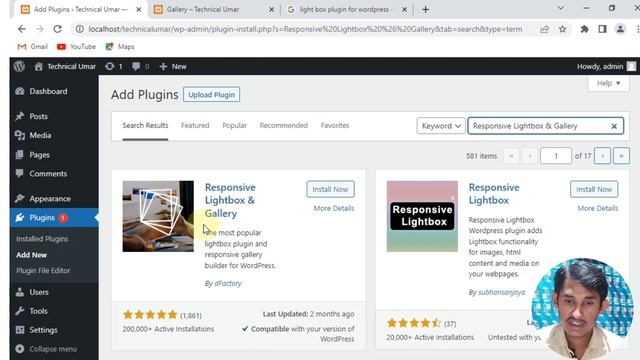Expand the Help dropdown panel
Viewport: 640px width, 360px height.
click(608, 83)
